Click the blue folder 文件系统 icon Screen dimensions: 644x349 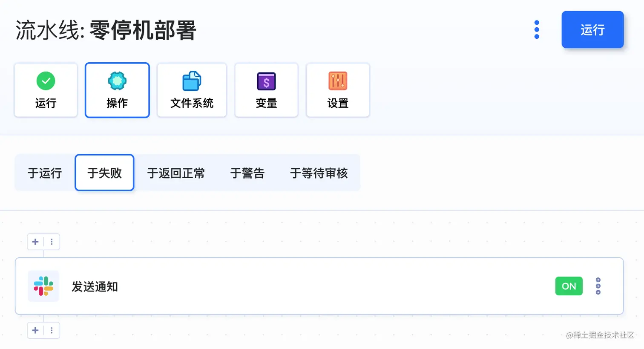192,81
